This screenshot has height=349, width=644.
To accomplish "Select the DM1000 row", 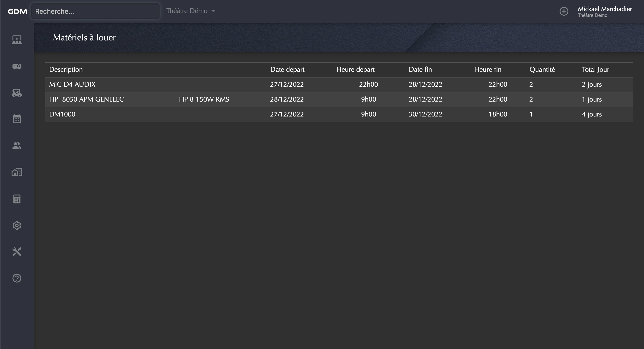I will click(x=339, y=114).
